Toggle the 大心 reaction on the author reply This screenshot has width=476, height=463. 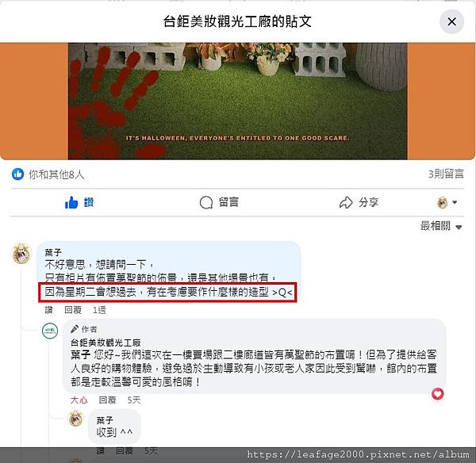point(79,400)
